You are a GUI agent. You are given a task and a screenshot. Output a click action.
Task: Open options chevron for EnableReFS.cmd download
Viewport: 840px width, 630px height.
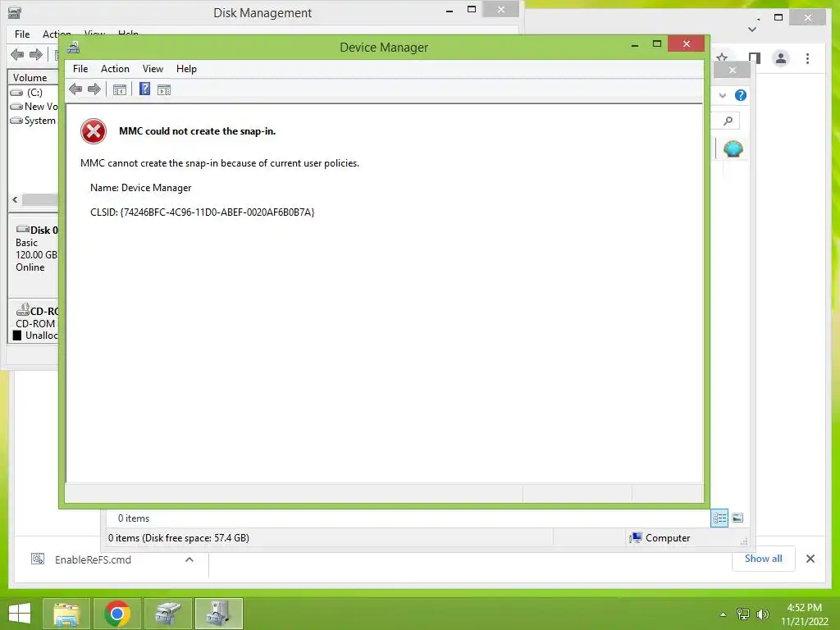click(x=189, y=559)
